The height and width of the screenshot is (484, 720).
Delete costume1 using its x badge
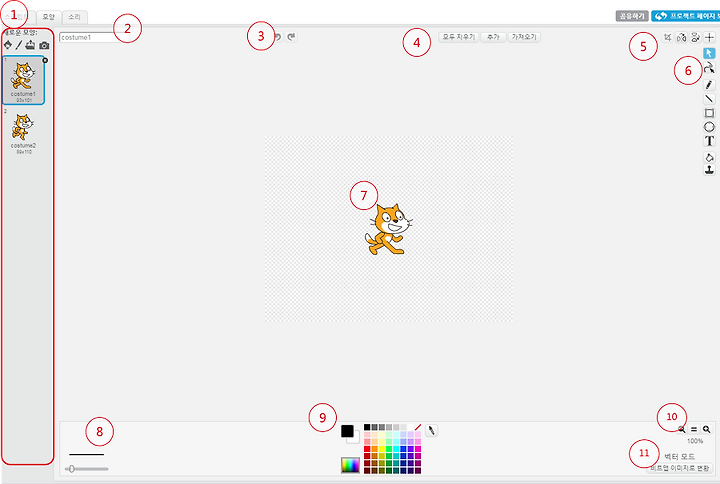[45, 60]
